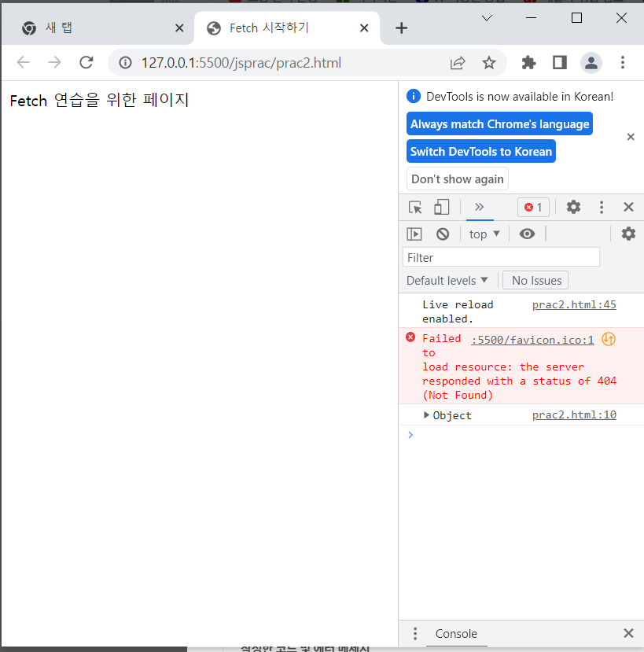Go forward to next page
The height and width of the screenshot is (652, 644).
point(54,63)
